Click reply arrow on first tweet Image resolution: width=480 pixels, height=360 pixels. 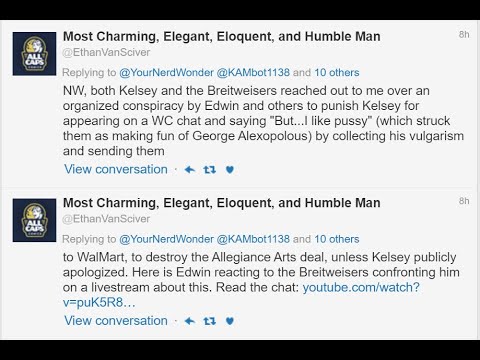coord(190,170)
